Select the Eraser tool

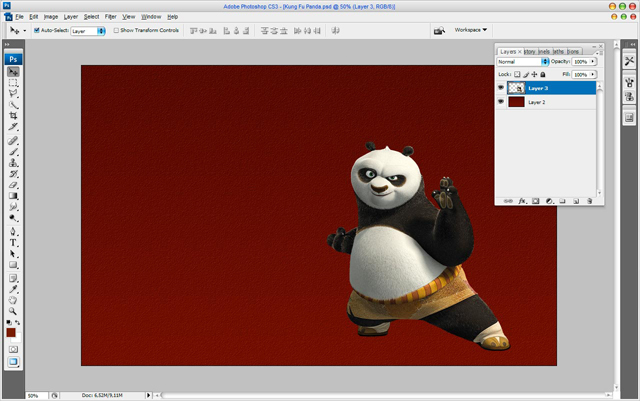(x=13, y=185)
